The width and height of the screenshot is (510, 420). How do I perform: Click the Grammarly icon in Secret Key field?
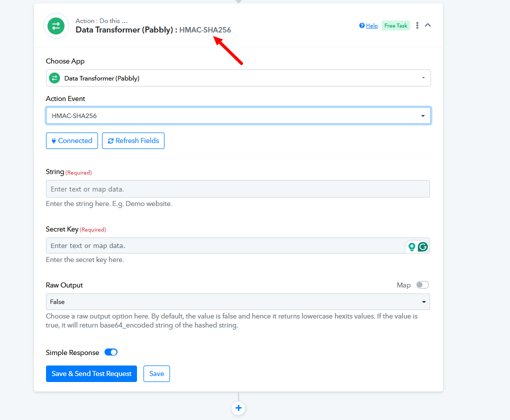422,247
